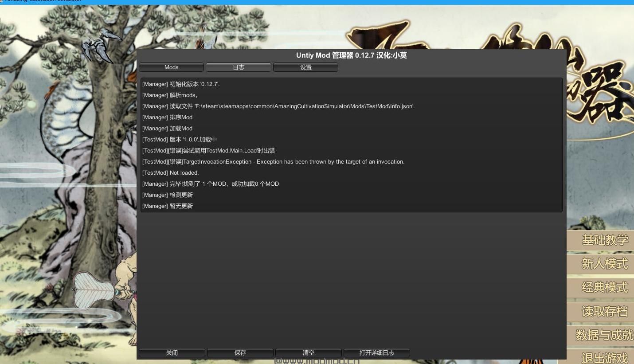Select the log line '解析mods。'
Image resolution: width=634 pixels, height=364 pixels.
click(x=170, y=95)
